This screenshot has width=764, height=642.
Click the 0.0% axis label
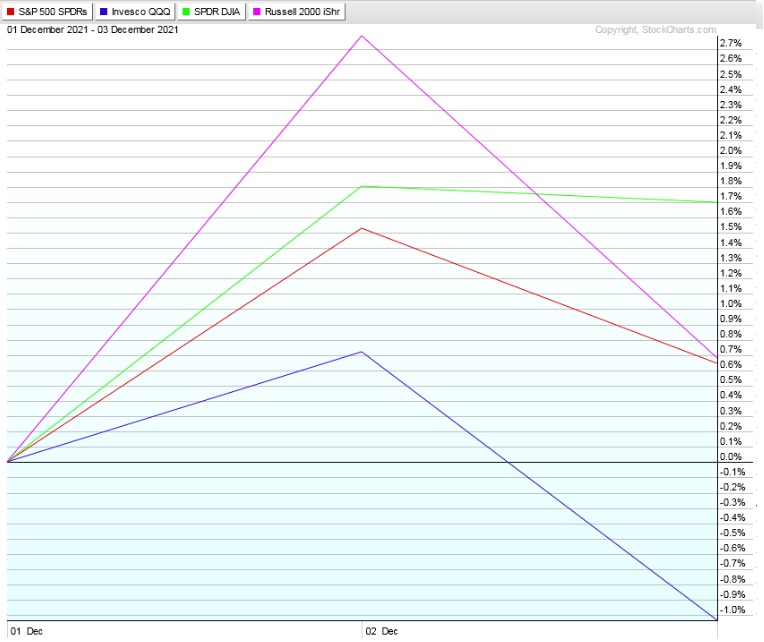pos(731,457)
